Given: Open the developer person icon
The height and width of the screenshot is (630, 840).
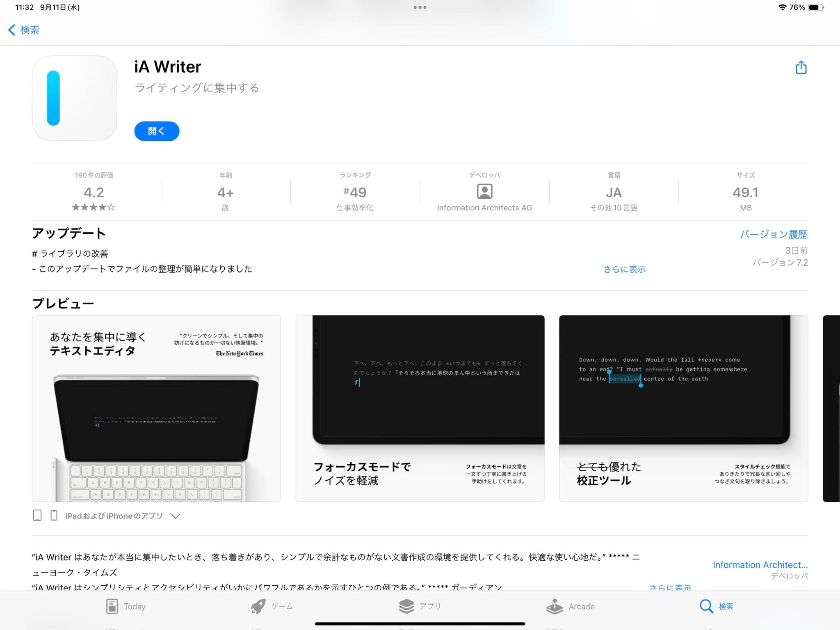Looking at the screenshot, I should click(484, 192).
